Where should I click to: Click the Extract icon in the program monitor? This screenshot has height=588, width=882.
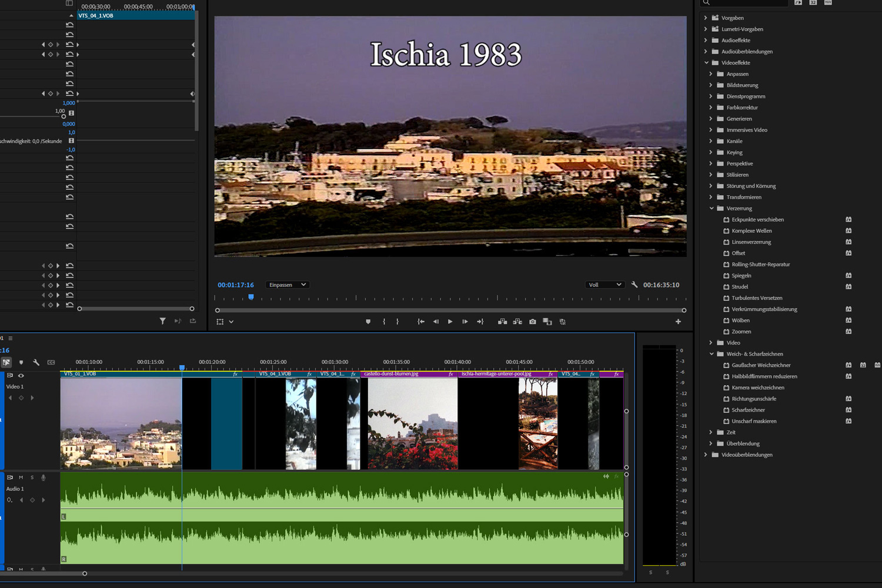[x=517, y=322]
